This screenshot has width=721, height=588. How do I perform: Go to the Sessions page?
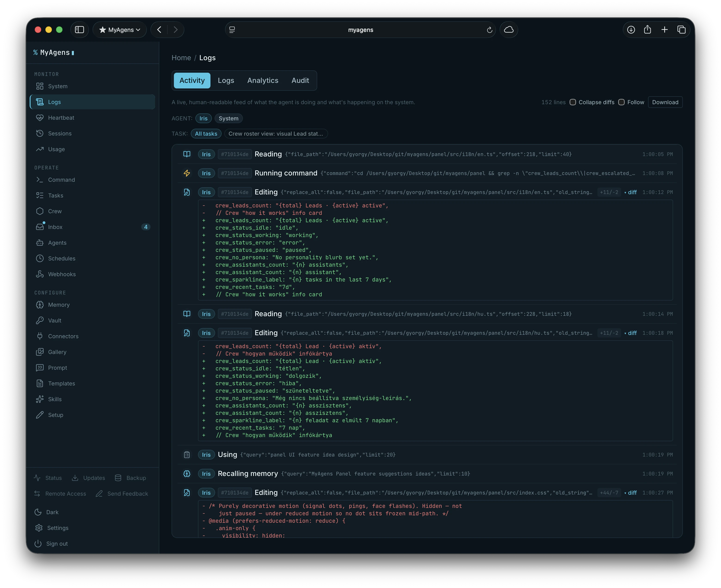pyautogui.click(x=92, y=133)
